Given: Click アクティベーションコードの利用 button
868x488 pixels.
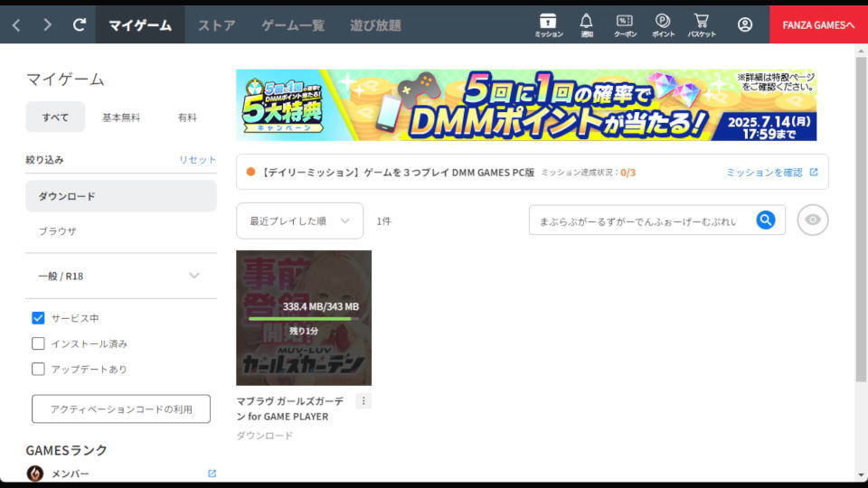Looking at the screenshot, I should coord(120,408).
